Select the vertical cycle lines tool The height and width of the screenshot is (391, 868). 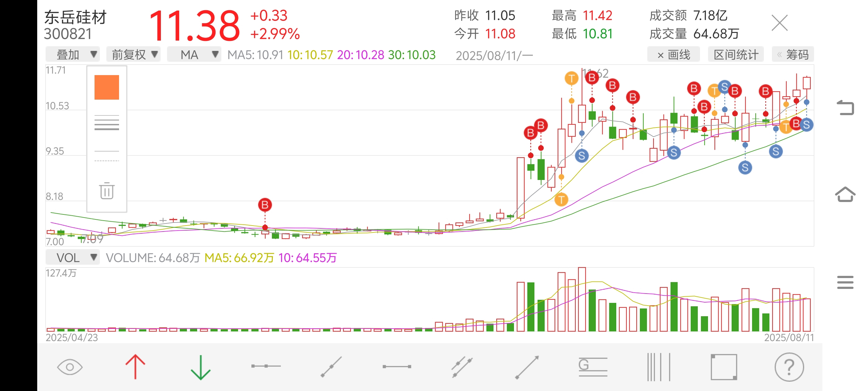[x=658, y=367]
